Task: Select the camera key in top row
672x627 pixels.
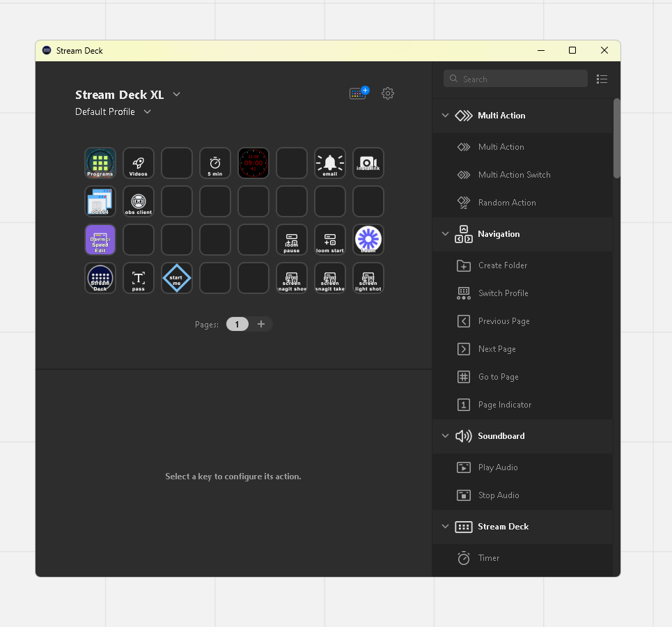Action: (368, 163)
